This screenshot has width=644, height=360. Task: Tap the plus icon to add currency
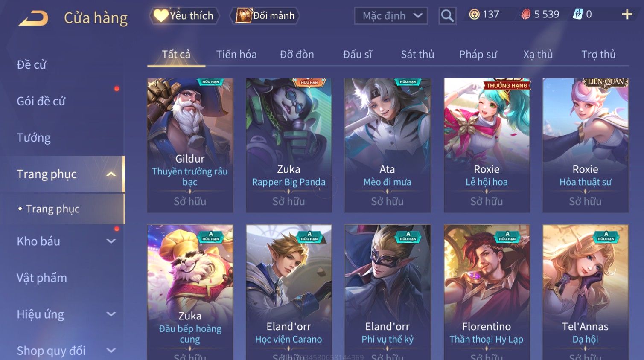[x=627, y=15]
